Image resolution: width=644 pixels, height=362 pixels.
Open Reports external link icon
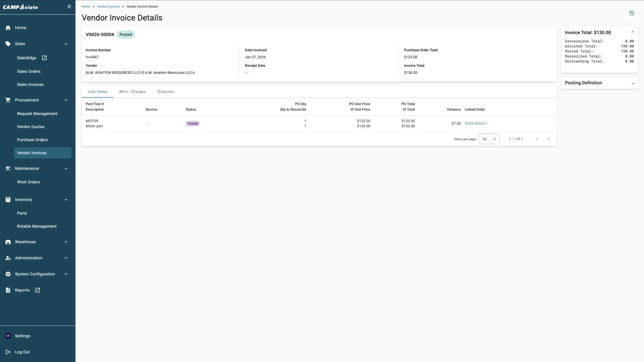(37, 290)
